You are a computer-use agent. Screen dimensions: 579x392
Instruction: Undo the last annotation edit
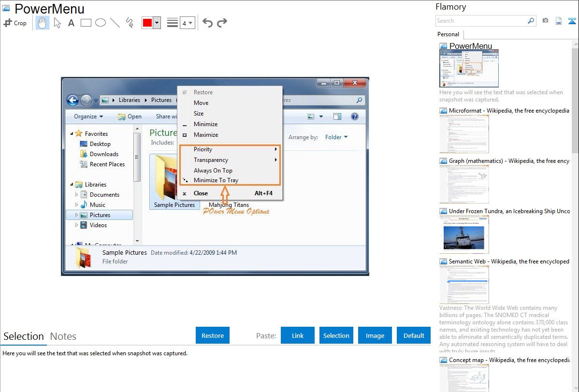point(207,23)
